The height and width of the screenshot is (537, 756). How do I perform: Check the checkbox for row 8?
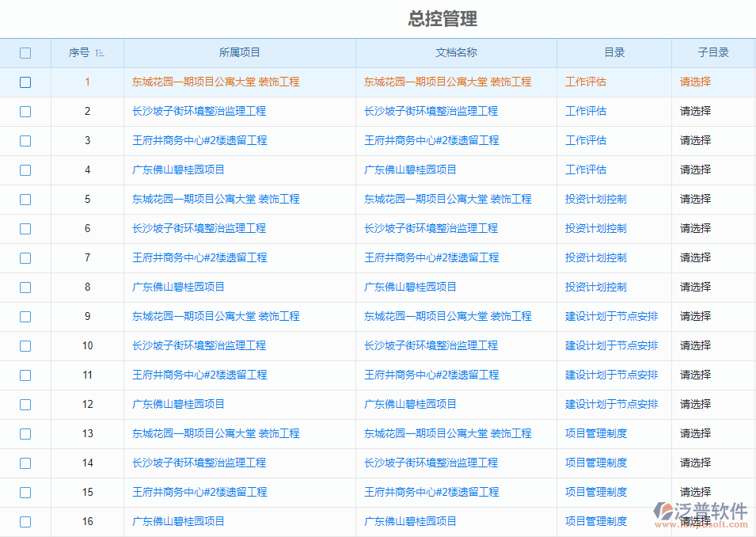coord(25,287)
